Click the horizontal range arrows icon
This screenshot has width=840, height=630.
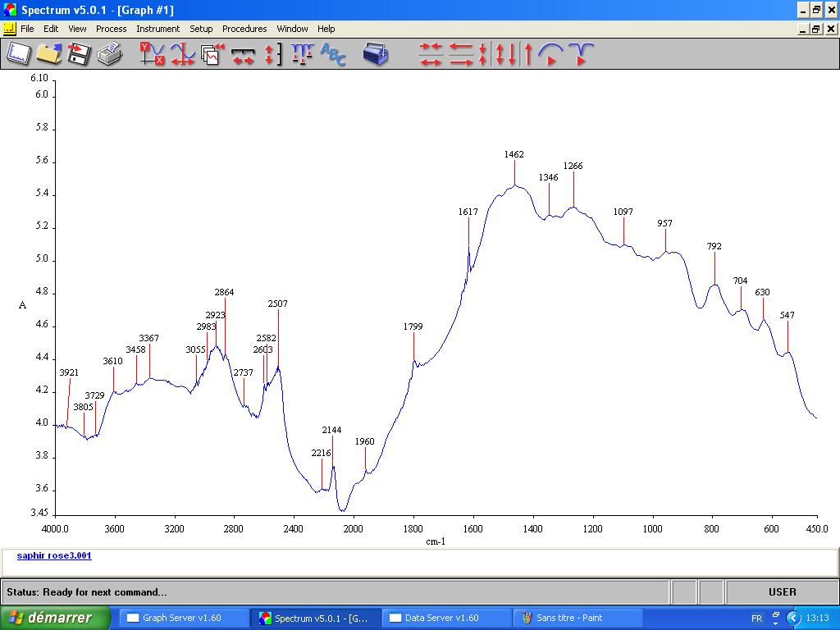(243, 54)
